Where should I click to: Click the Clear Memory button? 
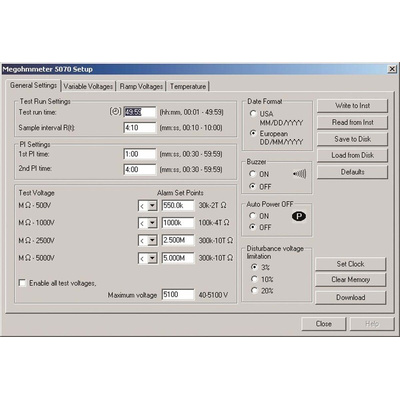[350, 280]
